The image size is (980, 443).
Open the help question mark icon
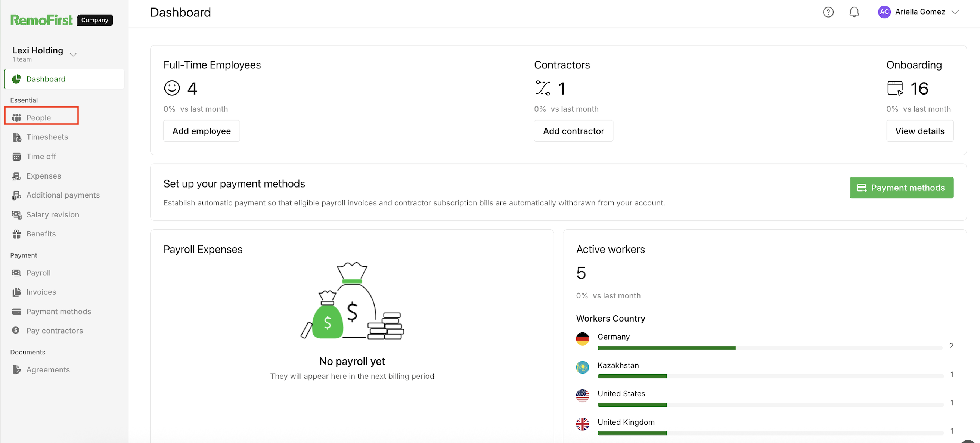[x=828, y=12]
